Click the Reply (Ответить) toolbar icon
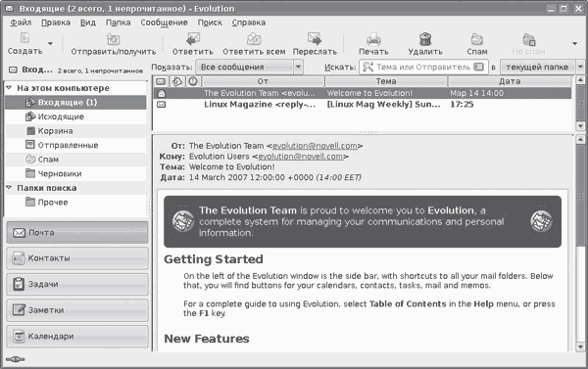The height and width of the screenshot is (369, 588). [193, 39]
